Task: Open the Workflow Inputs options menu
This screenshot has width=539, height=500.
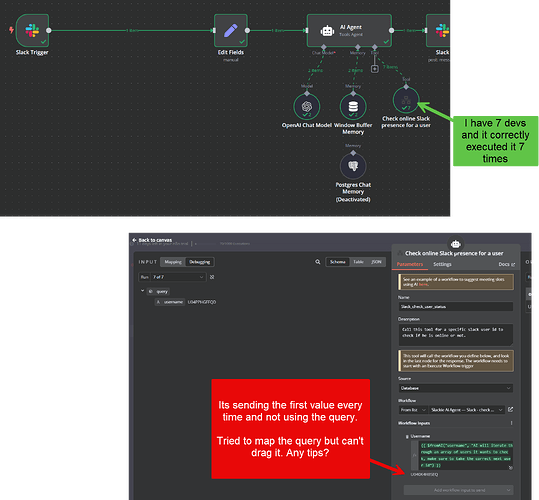Action: pyautogui.click(x=511, y=423)
